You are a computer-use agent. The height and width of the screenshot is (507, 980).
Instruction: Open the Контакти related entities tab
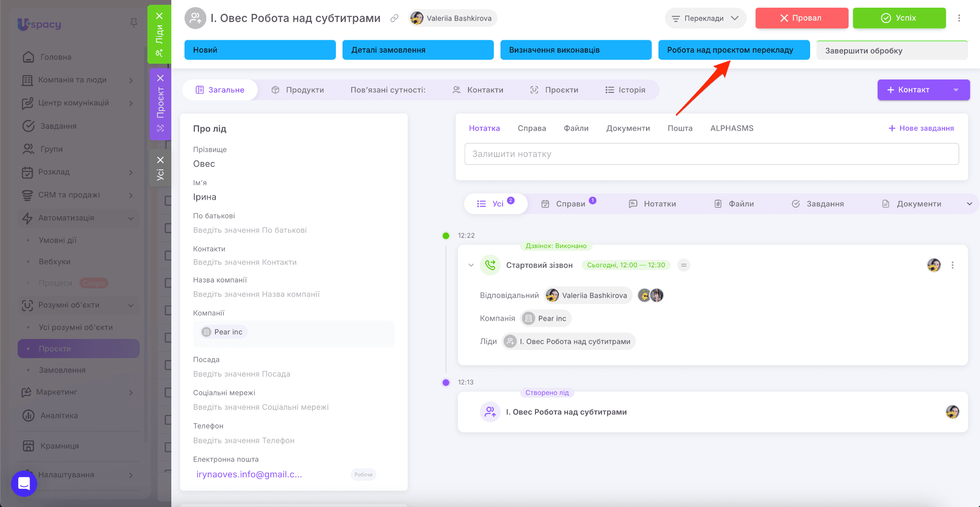pos(478,90)
